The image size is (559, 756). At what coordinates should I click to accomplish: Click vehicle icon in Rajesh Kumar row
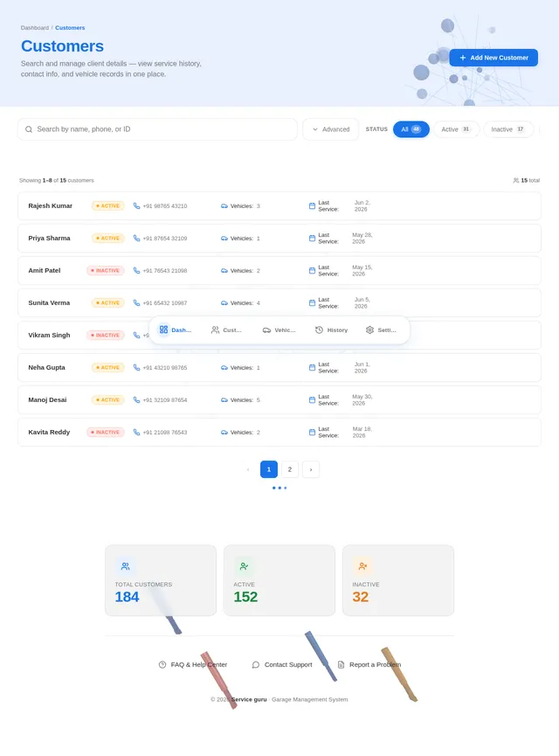(224, 206)
